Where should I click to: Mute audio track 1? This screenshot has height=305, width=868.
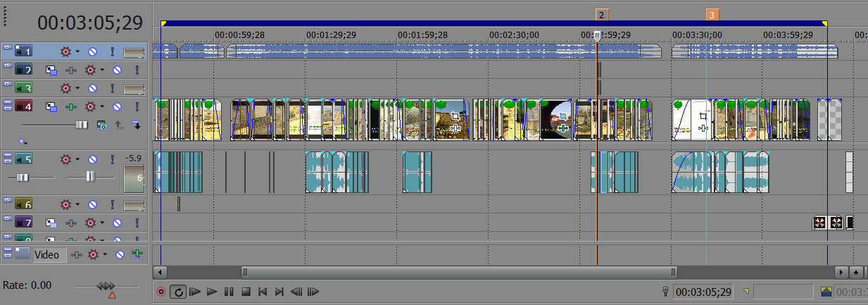tap(92, 52)
